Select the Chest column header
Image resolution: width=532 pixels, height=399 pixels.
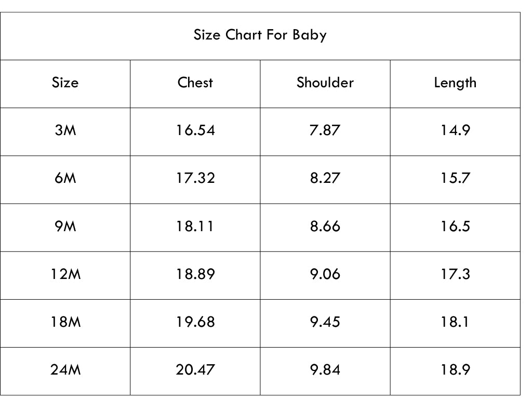pos(195,83)
